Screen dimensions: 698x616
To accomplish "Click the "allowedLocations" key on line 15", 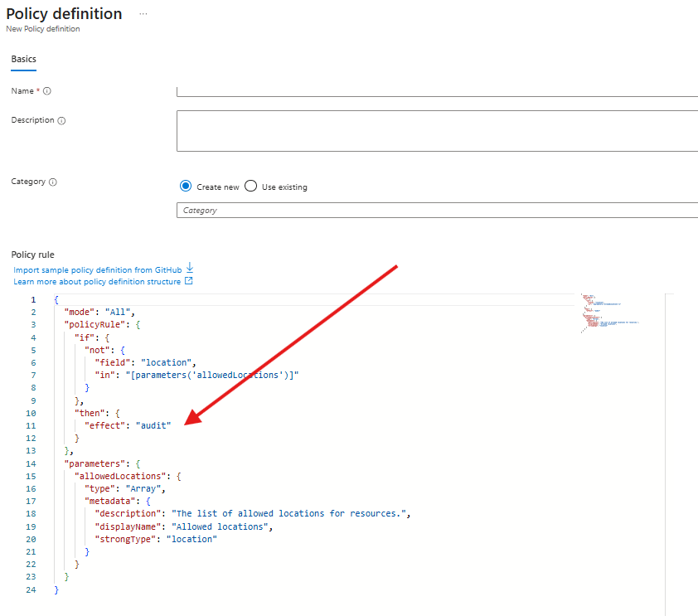I will coord(124,476).
